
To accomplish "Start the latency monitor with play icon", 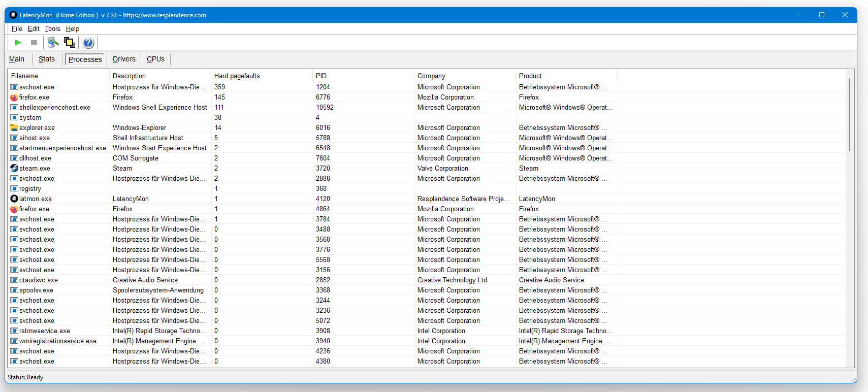I will coord(18,43).
